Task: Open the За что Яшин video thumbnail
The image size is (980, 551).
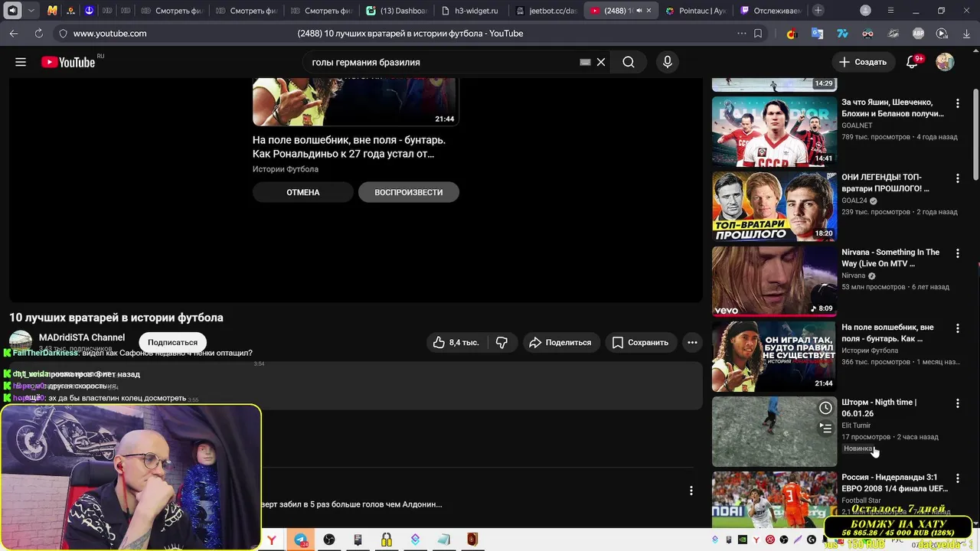Action: [x=774, y=131]
